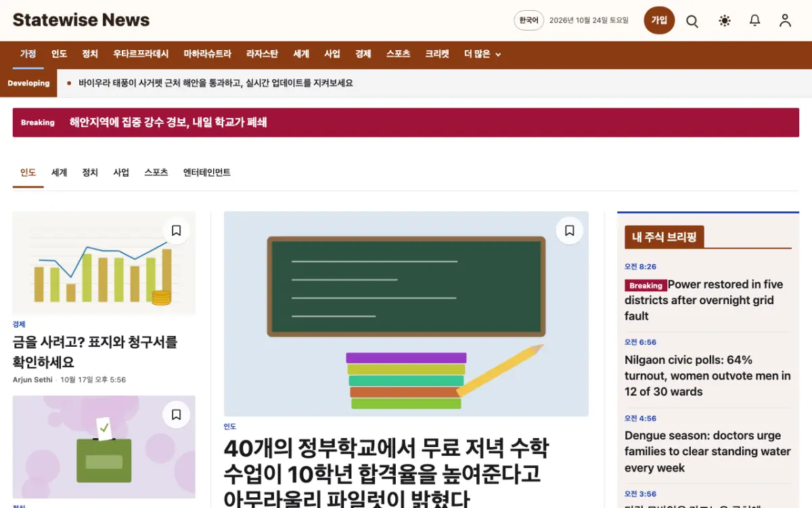Bookmark the gold buying article
Image resolution: width=812 pixels, height=508 pixels.
click(x=176, y=231)
